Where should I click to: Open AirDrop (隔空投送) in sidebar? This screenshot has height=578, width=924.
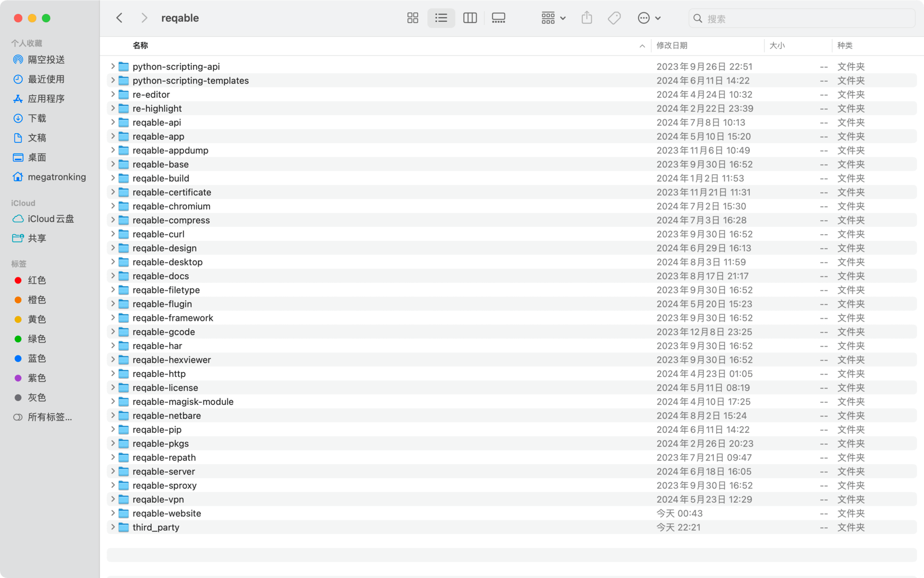point(46,60)
